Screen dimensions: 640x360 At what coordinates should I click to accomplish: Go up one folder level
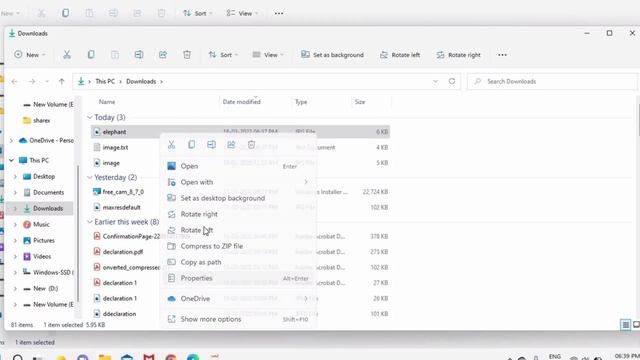click(62, 82)
